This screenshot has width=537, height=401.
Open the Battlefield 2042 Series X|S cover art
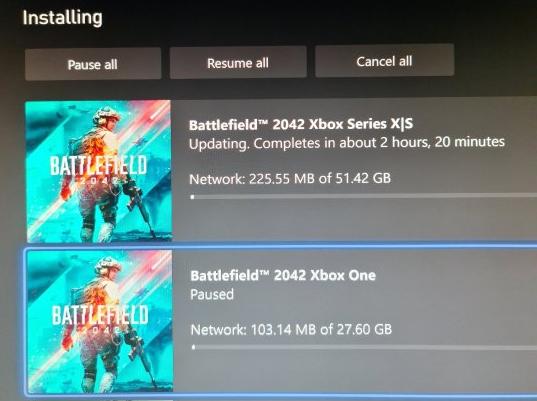[99, 171]
